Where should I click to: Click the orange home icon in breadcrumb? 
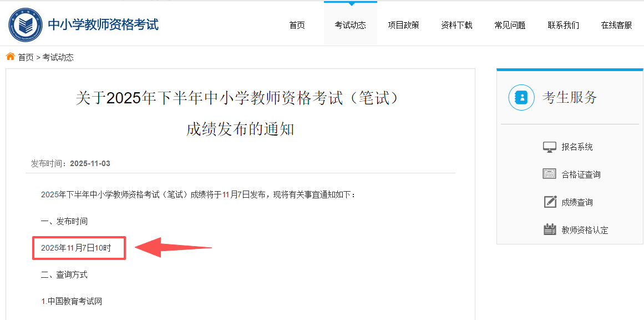[11, 57]
